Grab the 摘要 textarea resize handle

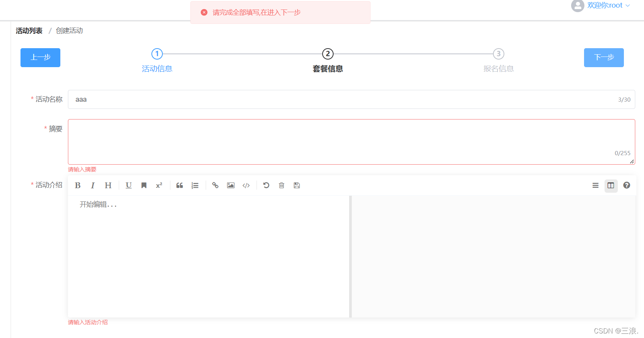pyautogui.click(x=632, y=162)
